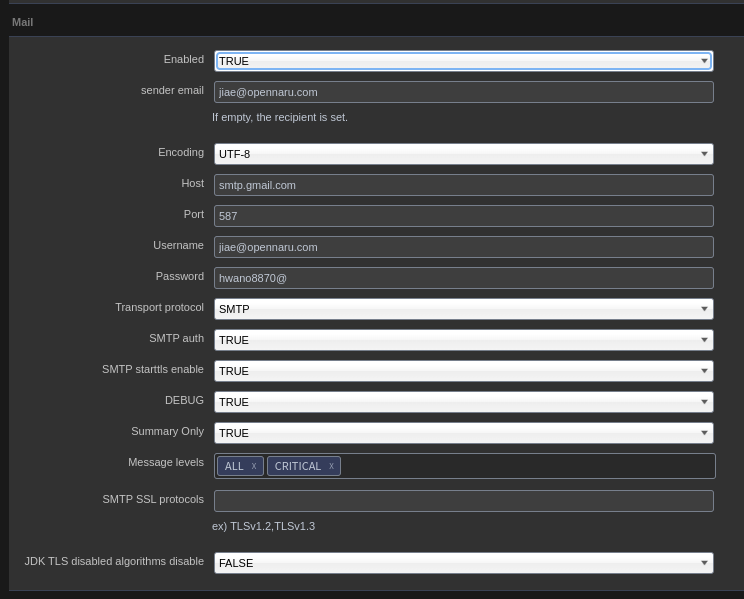Click the Port field showing 587
Image resolution: width=744 pixels, height=599 pixels.
coord(463,216)
